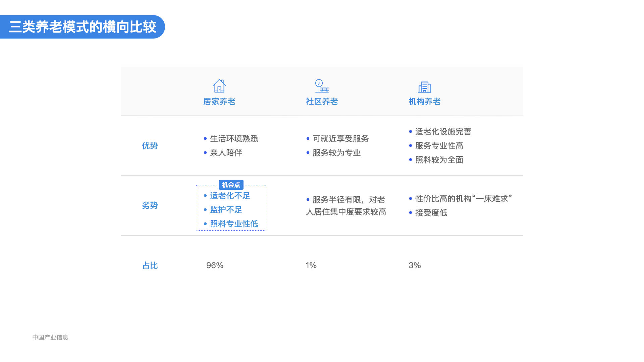Click the 劣势 row label

coord(150,205)
